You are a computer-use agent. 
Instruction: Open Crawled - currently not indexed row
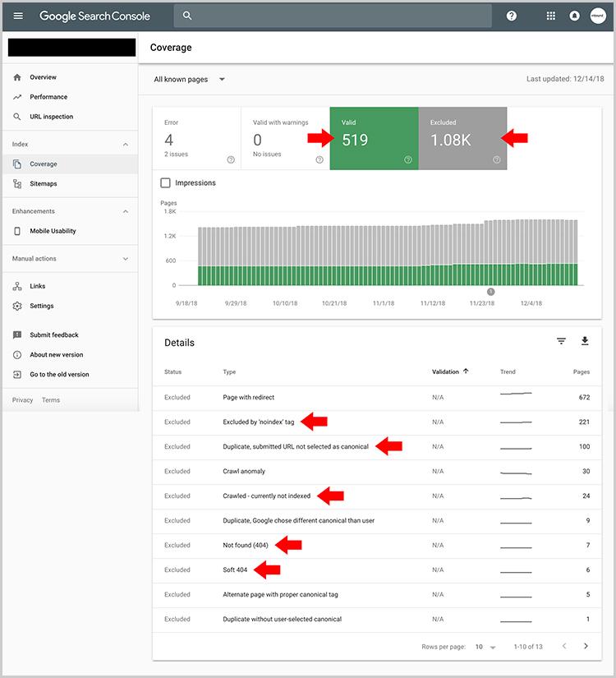pos(377,496)
